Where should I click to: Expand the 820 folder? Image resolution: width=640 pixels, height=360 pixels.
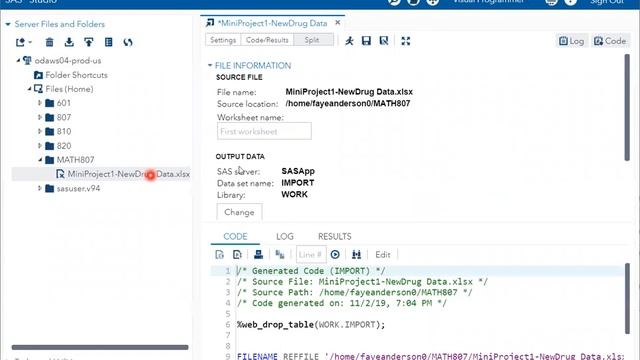[40, 146]
